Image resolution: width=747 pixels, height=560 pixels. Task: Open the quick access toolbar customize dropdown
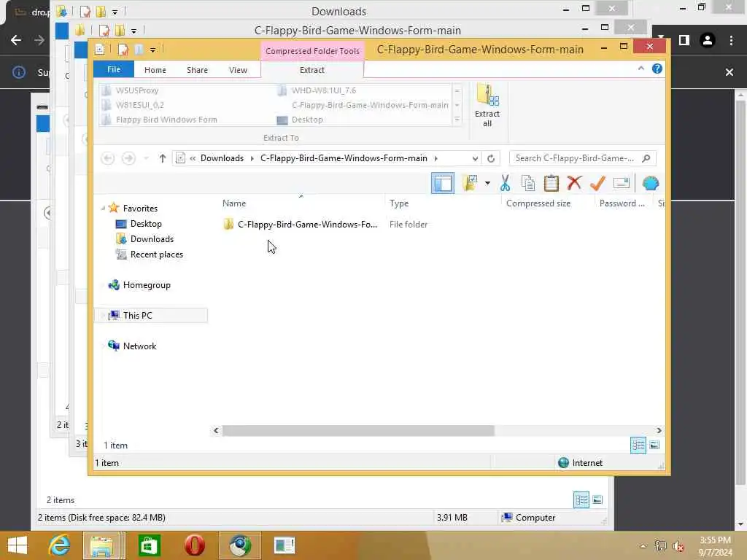152,50
